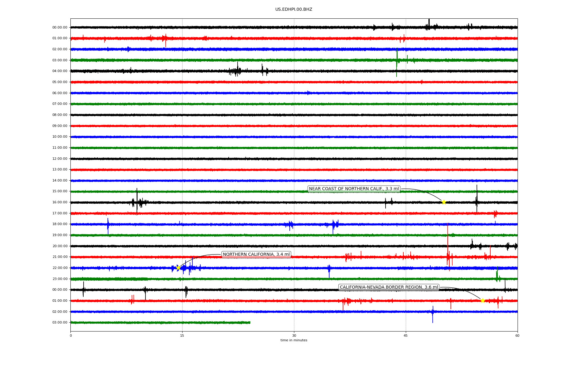
Task: Click the 02:00:00 label at the top
Action: click(x=60, y=49)
